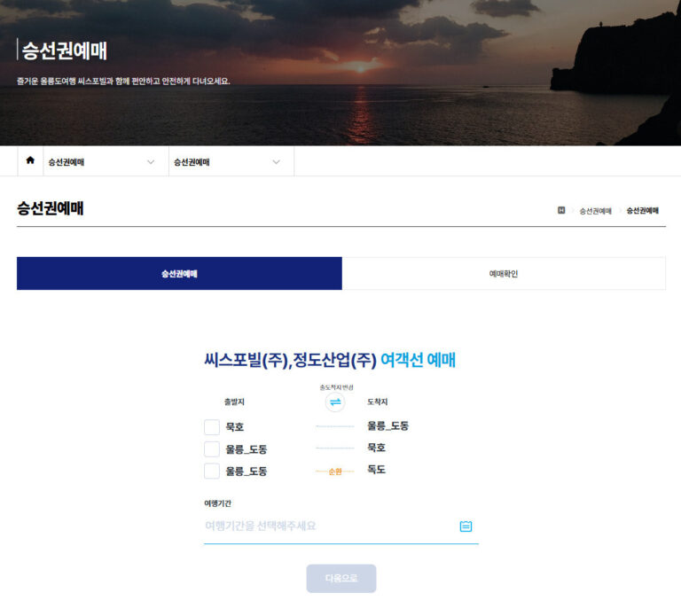The image size is (681, 616).
Task: Click the orange 순환 route label
Action: [x=335, y=472]
